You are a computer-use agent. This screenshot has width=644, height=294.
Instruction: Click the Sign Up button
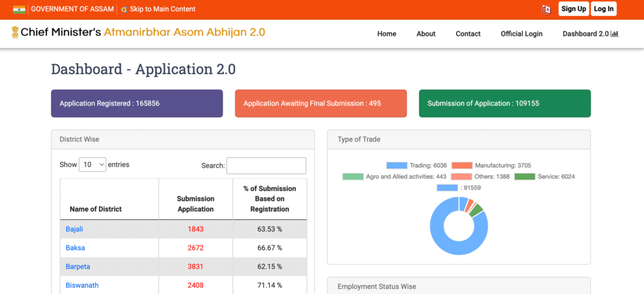(574, 9)
